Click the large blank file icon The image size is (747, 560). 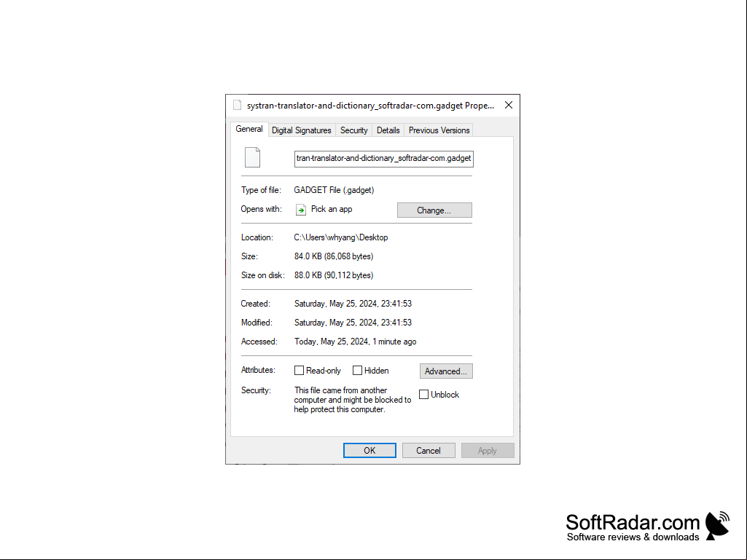point(252,157)
